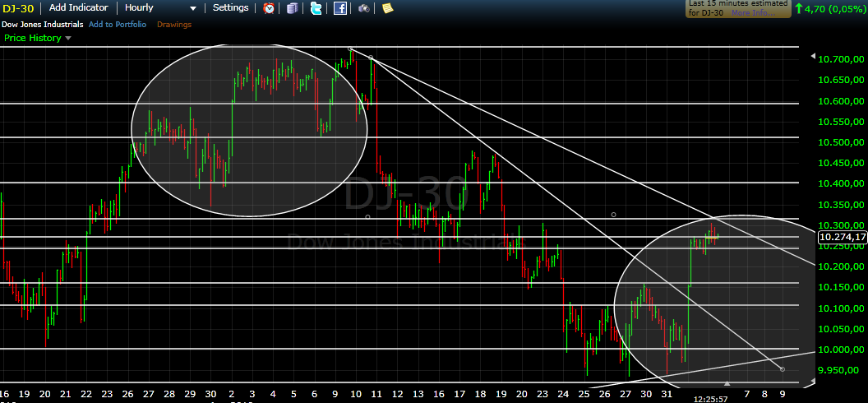Image resolution: width=868 pixels, height=403 pixels.
Task: Follow the More Info... link
Action: point(754,12)
